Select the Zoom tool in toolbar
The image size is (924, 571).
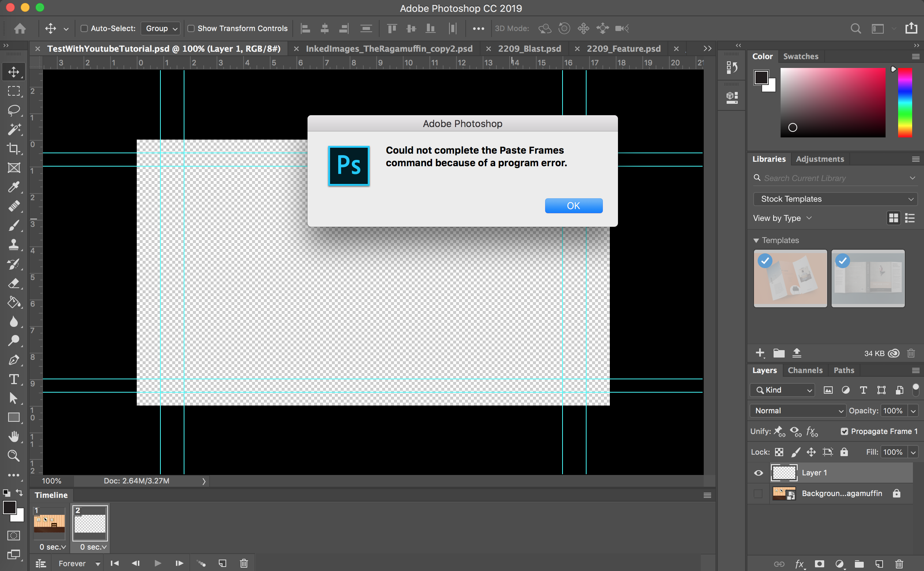14,456
